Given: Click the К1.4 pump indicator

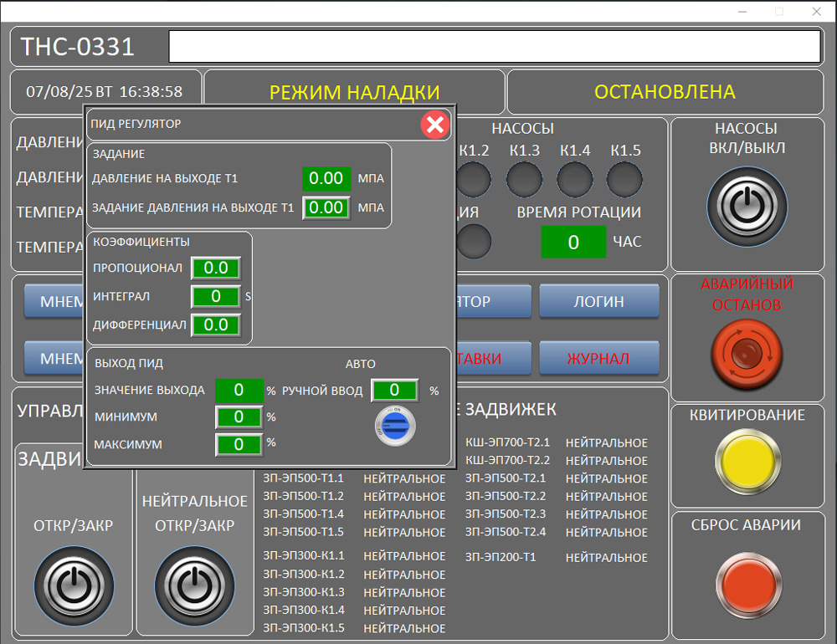Looking at the screenshot, I should [x=575, y=179].
